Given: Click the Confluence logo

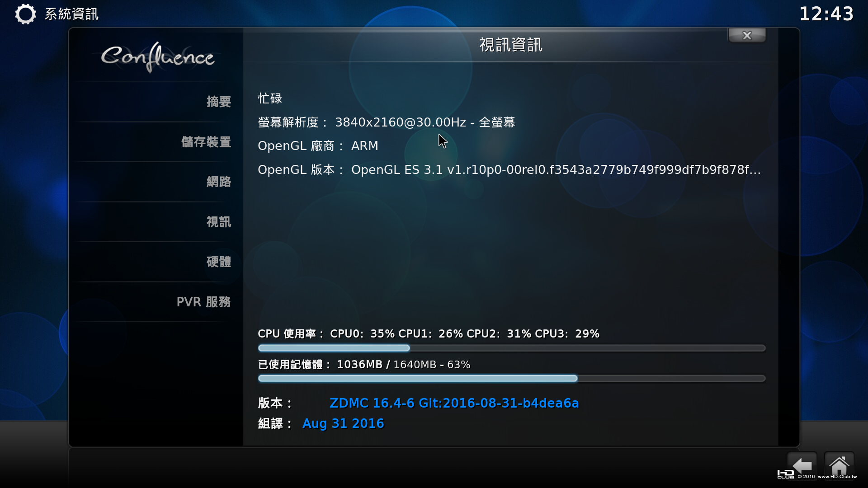Looking at the screenshot, I should click(157, 57).
